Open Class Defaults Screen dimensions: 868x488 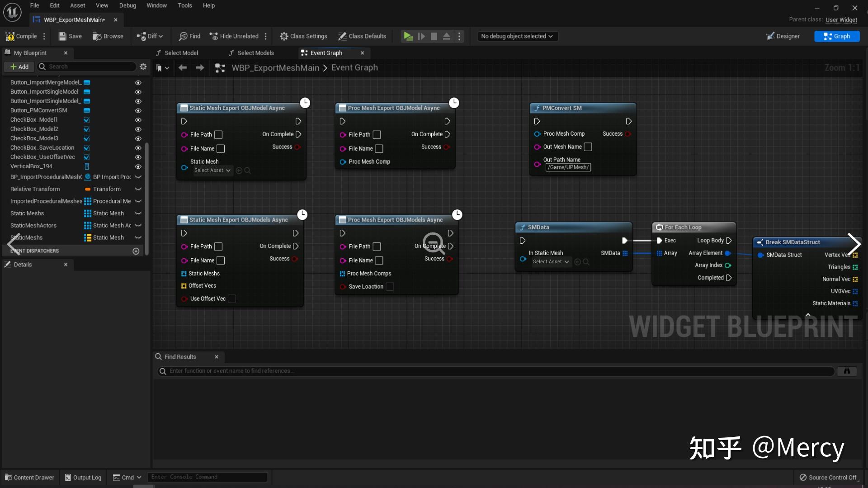coord(362,36)
